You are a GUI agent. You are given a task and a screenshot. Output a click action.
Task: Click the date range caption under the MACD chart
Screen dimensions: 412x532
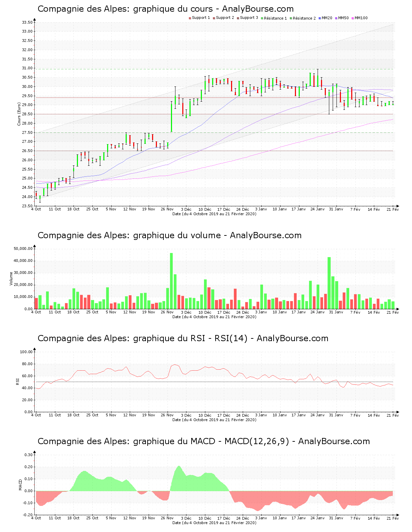214,523
